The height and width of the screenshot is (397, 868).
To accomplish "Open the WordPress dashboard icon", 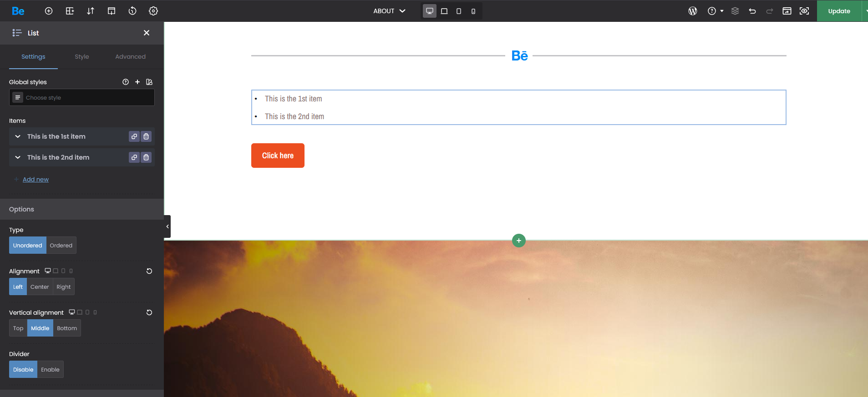I will click(x=692, y=11).
